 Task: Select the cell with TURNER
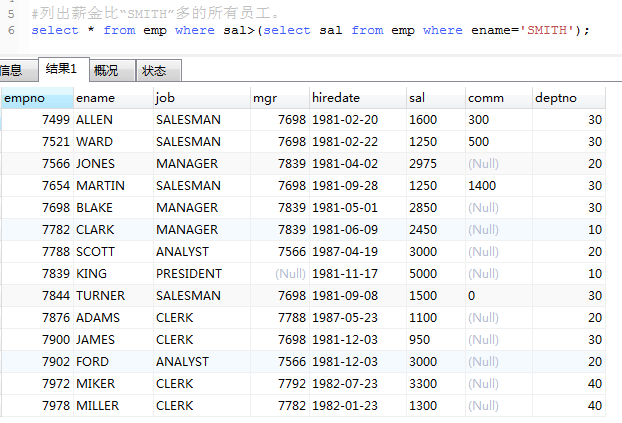[113, 296]
